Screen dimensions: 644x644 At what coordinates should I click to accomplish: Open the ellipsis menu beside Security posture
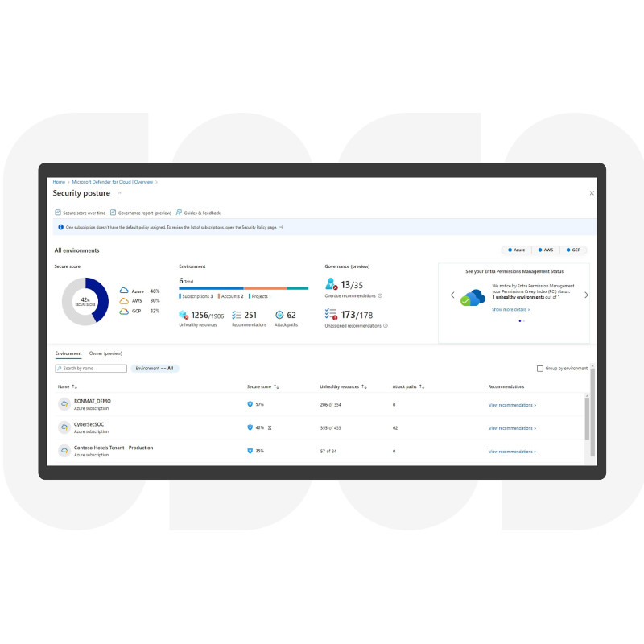(120, 193)
